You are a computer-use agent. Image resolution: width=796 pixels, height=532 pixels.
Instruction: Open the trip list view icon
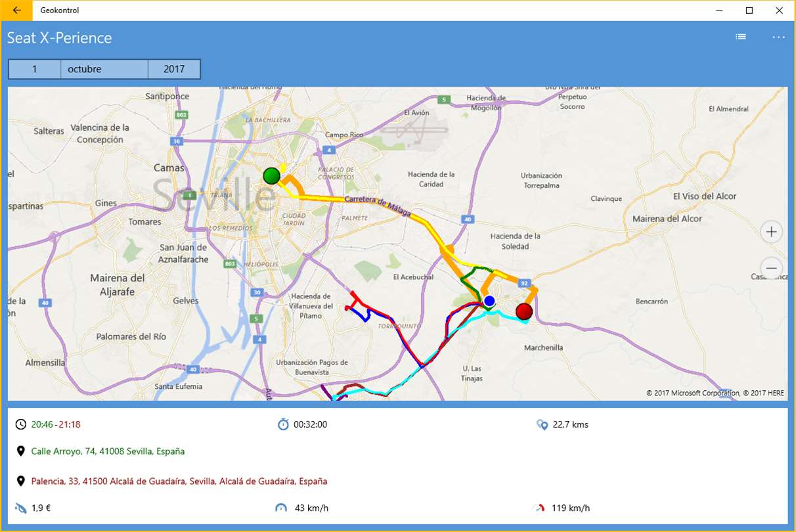click(741, 37)
